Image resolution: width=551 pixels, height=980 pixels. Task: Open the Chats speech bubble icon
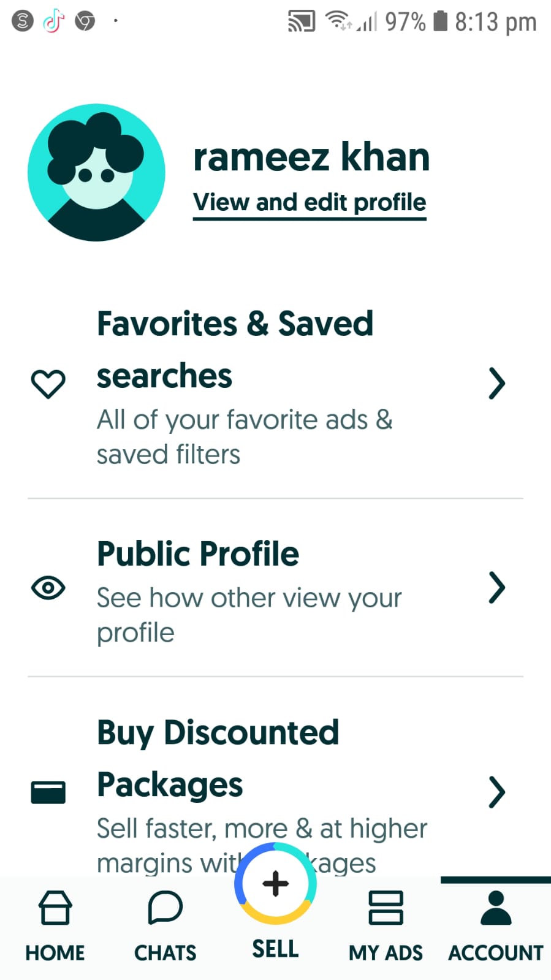pyautogui.click(x=165, y=908)
